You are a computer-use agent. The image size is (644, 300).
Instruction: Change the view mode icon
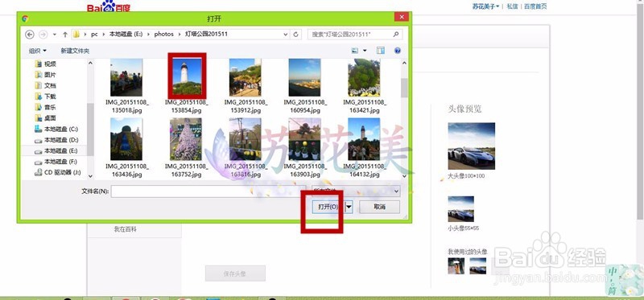(355, 51)
